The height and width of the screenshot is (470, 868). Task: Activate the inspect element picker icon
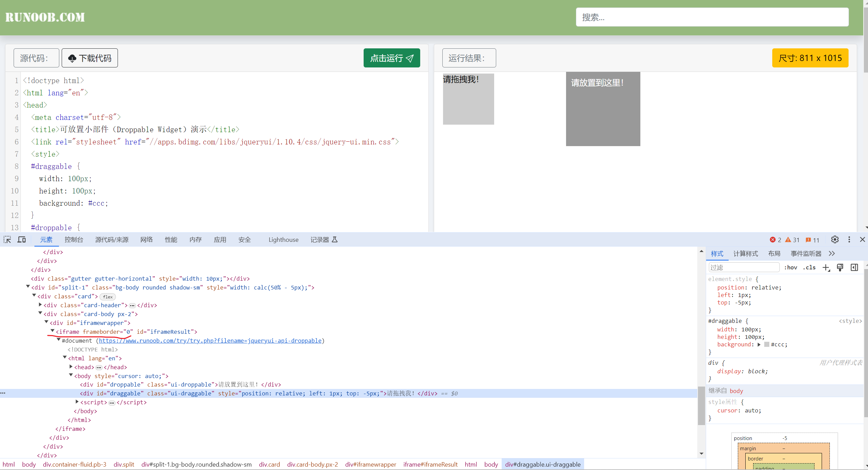coord(7,240)
